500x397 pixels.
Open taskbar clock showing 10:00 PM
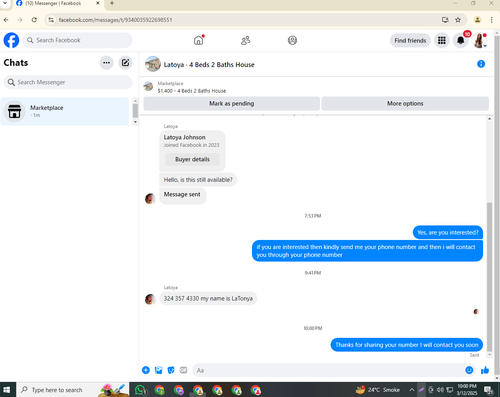pyautogui.click(x=467, y=390)
